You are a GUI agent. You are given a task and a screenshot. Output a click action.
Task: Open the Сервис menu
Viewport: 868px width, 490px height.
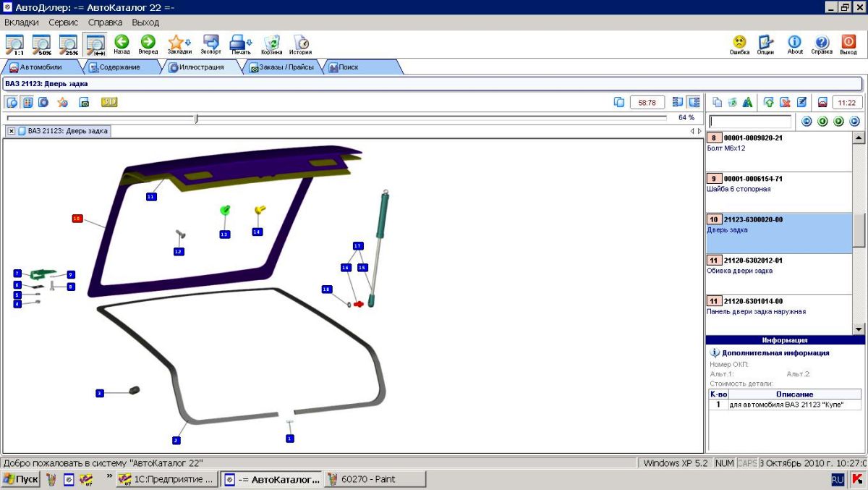coord(64,22)
